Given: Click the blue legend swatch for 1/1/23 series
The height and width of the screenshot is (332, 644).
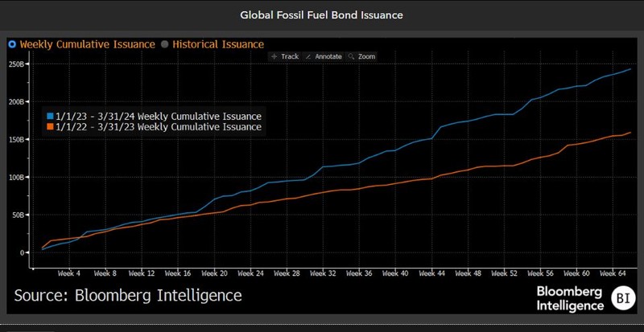Looking at the screenshot, I should coord(50,116).
